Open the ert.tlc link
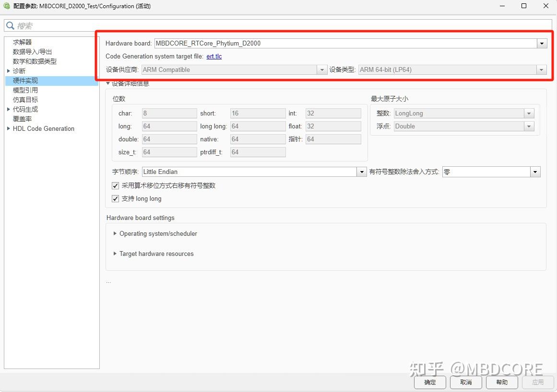 point(214,56)
